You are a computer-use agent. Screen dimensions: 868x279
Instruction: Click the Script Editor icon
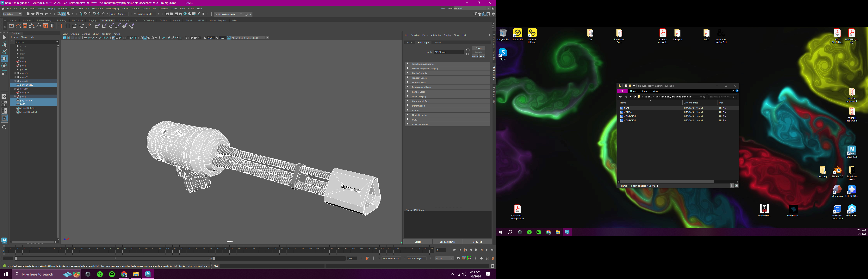(x=492, y=266)
